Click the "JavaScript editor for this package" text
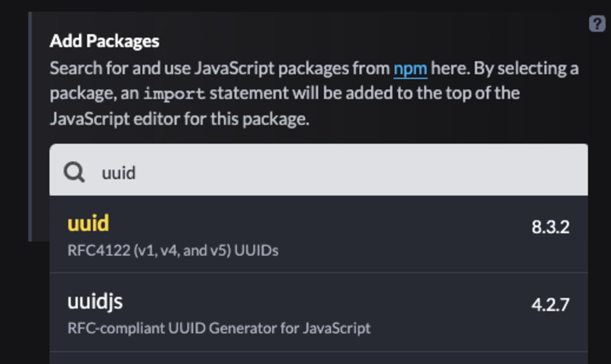This screenshot has width=611, height=364. (179, 119)
